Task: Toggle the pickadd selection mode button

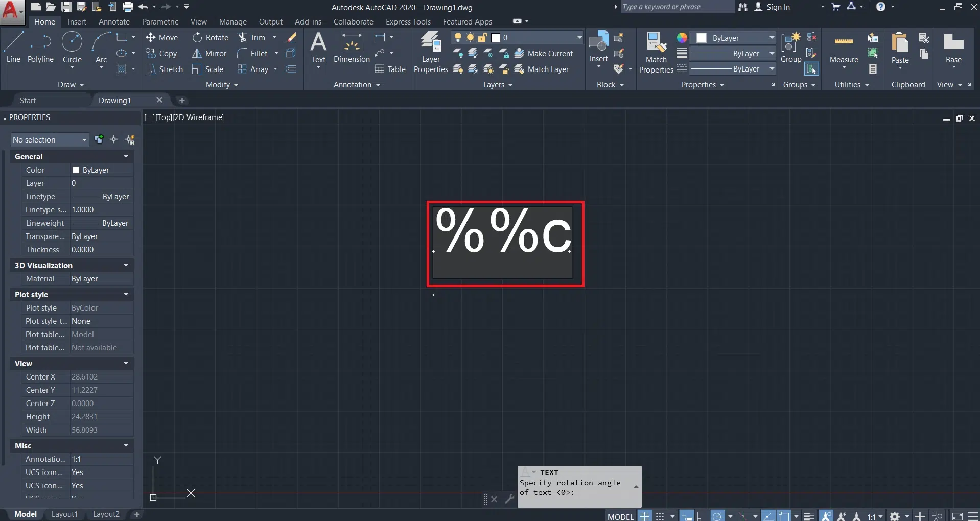Action: point(99,139)
